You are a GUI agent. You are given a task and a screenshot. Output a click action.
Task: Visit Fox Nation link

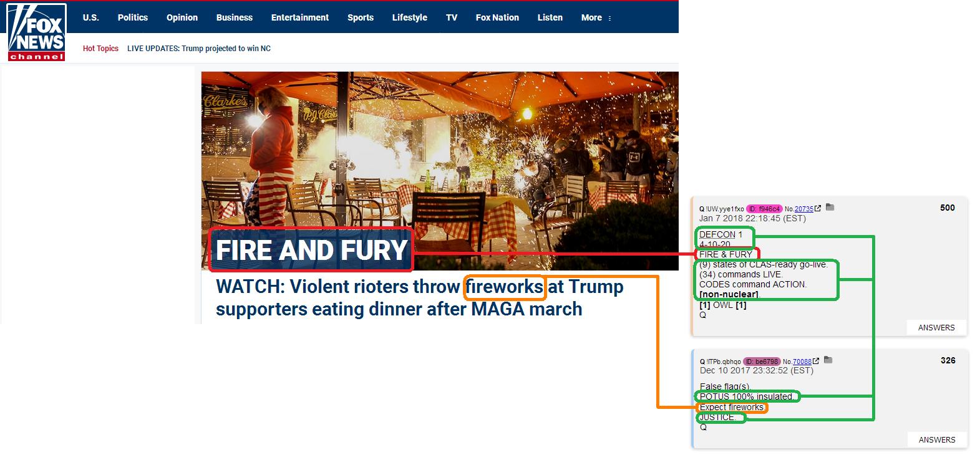pyautogui.click(x=497, y=17)
